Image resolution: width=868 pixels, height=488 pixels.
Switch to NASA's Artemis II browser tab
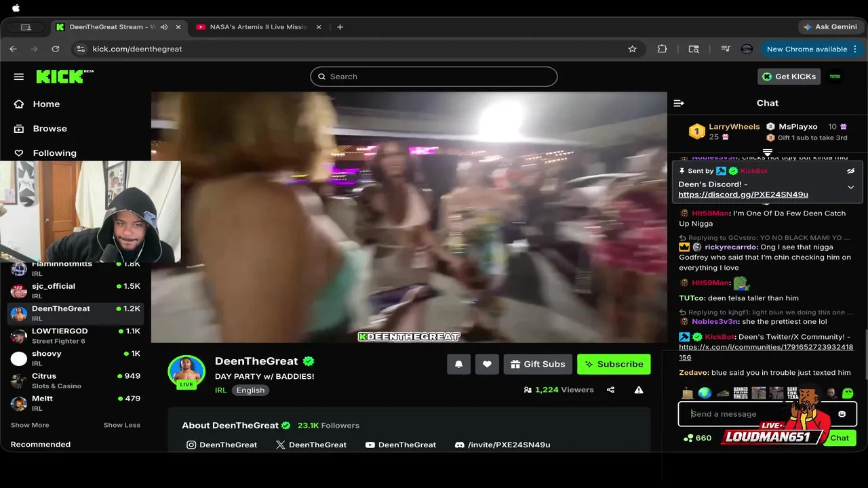[258, 27]
